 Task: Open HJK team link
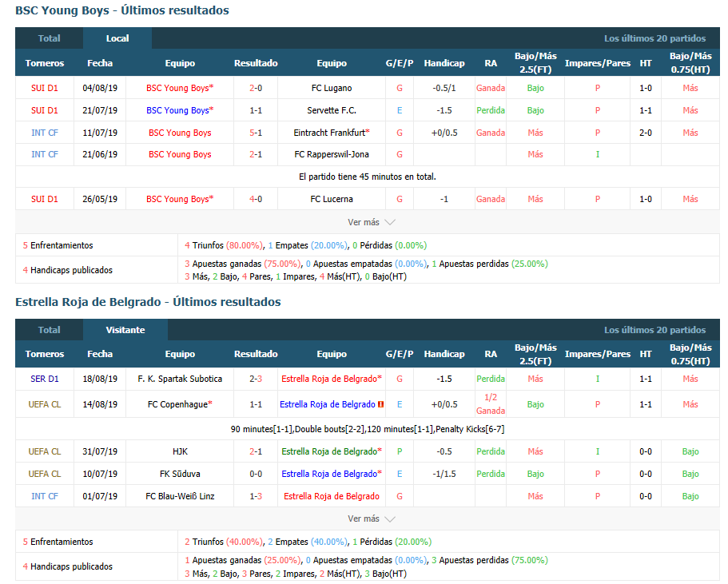180,451
